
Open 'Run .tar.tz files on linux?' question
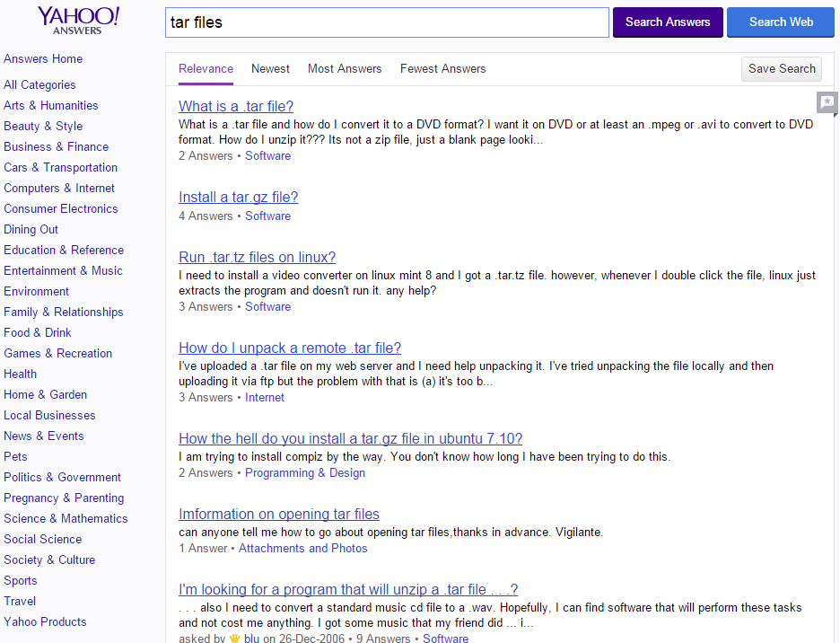point(257,258)
